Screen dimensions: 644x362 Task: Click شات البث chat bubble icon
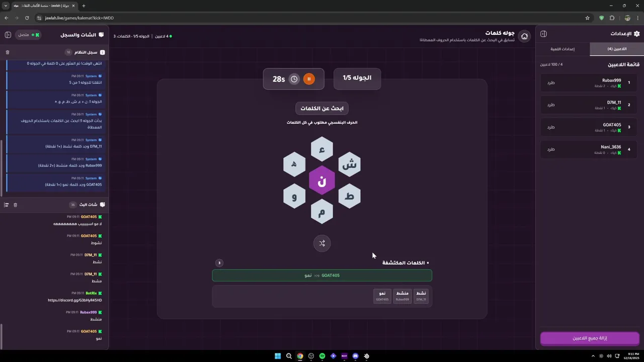click(103, 205)
